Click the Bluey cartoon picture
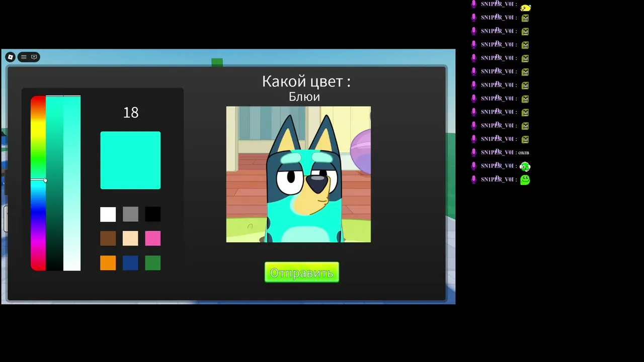Screen dimensions: 644x362 coord(298,174)
